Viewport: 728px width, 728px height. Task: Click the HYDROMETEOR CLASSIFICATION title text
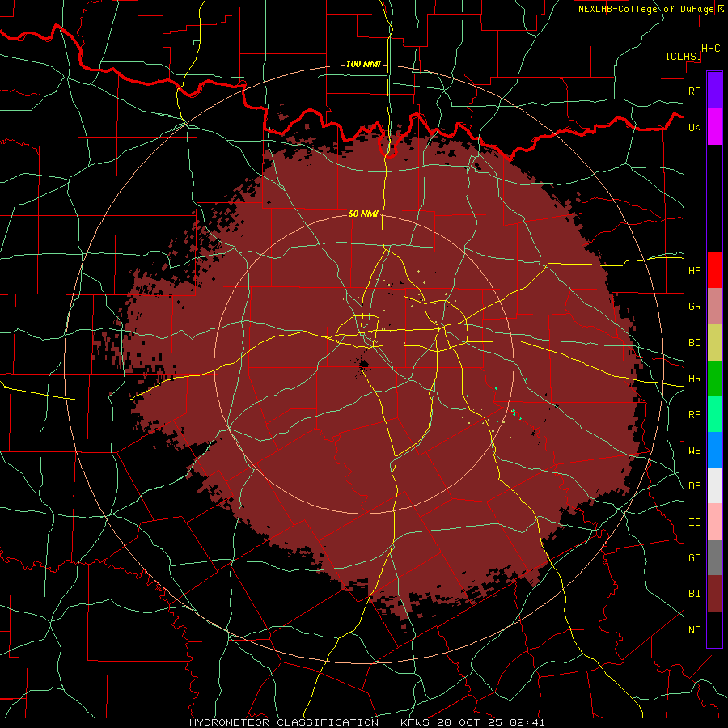pos(284,722)
